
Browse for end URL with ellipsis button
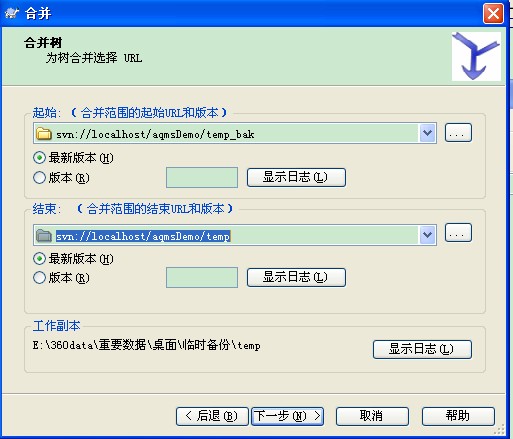click(458, 233)
